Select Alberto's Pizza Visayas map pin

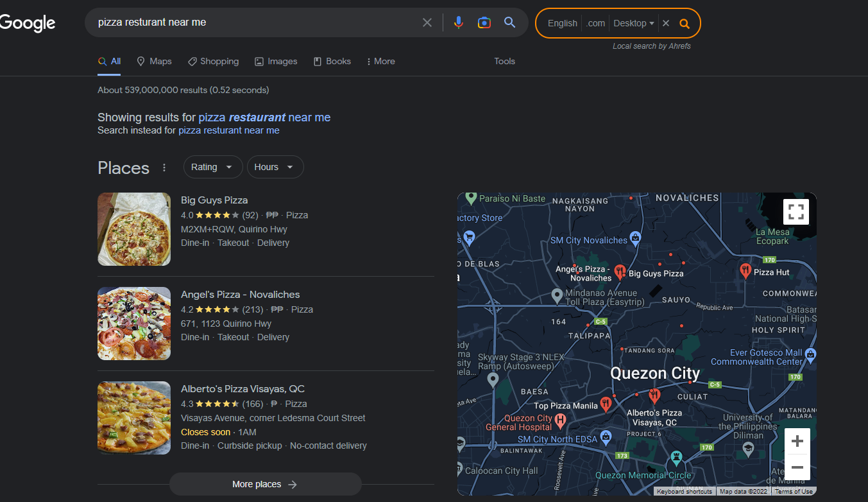click(654, 395)
